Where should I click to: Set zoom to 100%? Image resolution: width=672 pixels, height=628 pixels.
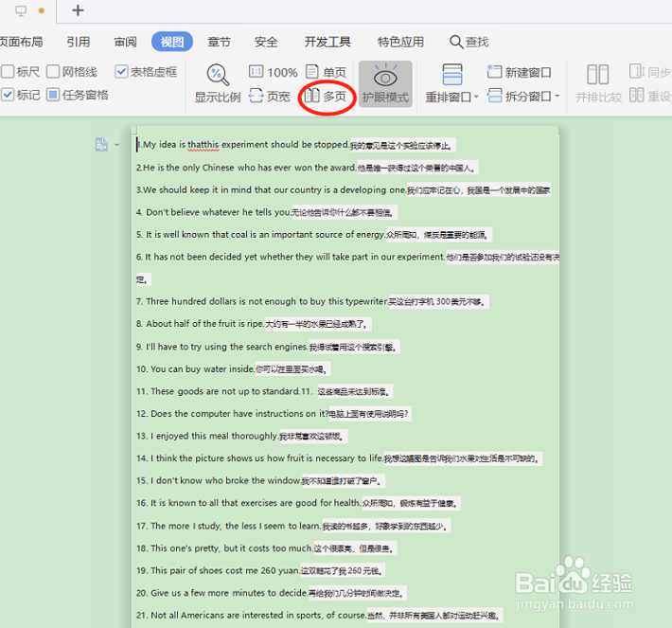[x=273, y=72]
